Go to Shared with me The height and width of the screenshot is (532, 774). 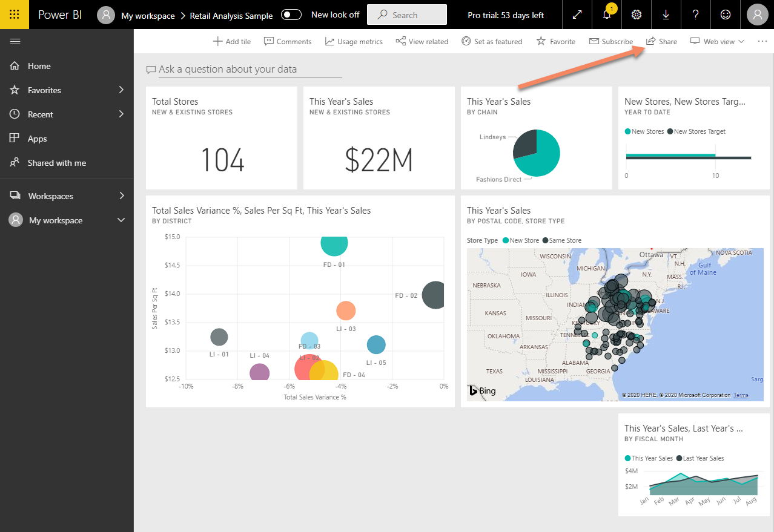click(58, 162)
